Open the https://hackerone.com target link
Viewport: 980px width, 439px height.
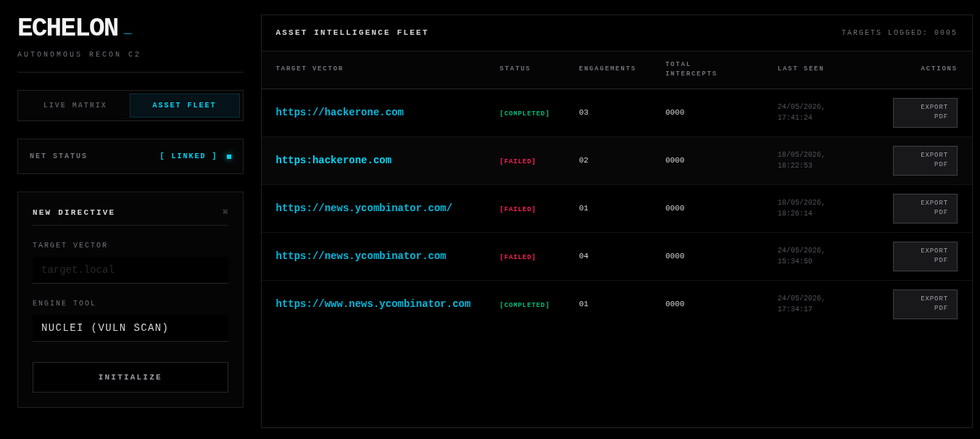(x=339, y=112)
